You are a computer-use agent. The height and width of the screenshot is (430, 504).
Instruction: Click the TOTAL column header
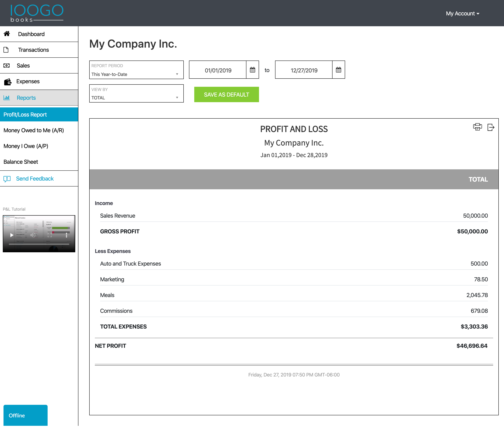pos(478,179)
